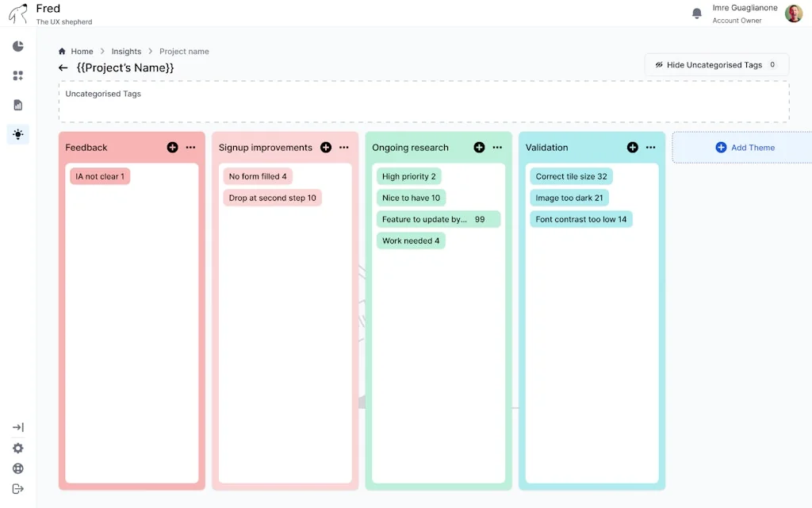Image resolution: width=812 pixels, height=508 pixels.
Task: Click Add Theme to create a new theme
Action: tap(741, 148)
